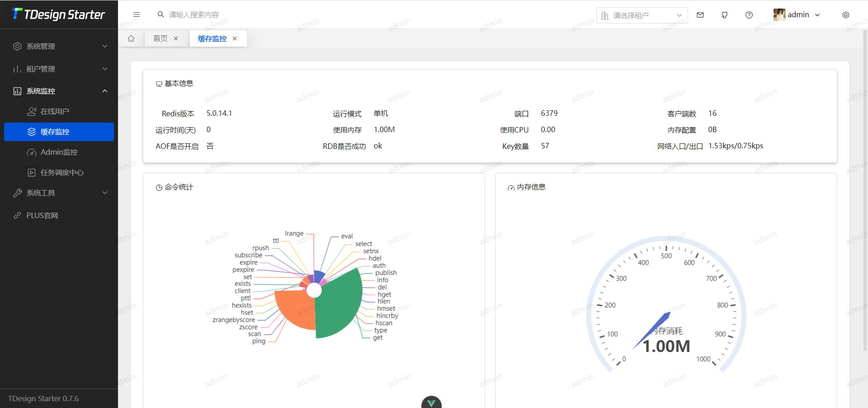The image size is (868, 408).
Task: Open the settings gear icon
Action: tap(845, 14)
